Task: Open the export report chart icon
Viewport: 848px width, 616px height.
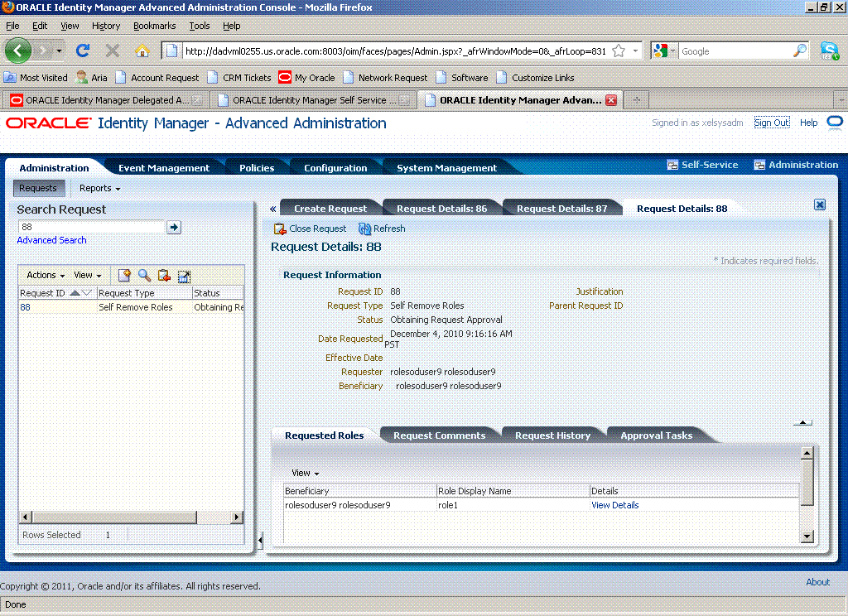Action: click(184, 275)
